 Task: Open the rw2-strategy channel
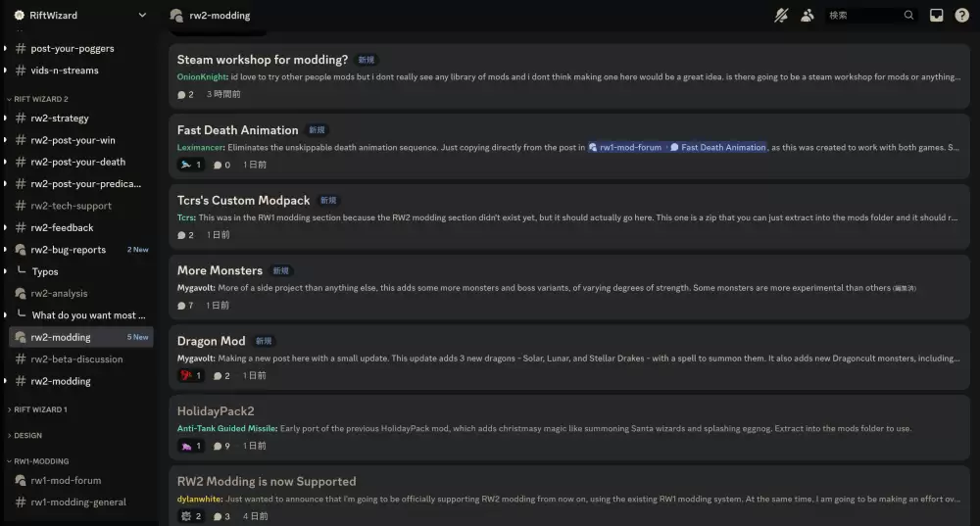(60, 119)
